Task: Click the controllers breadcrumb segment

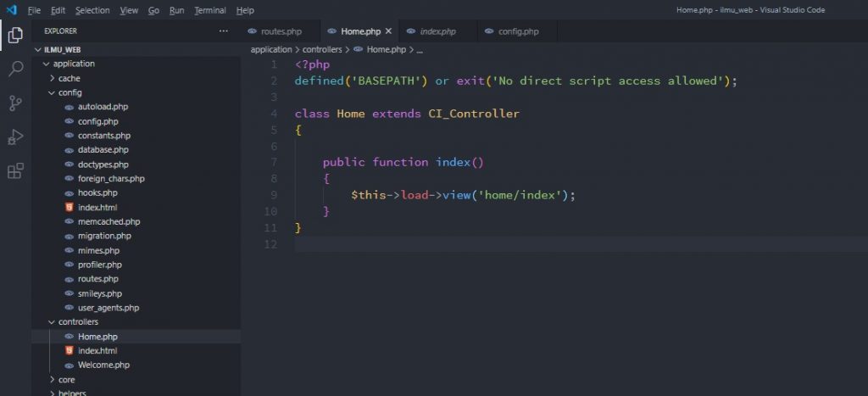Action: pos(322,49)
